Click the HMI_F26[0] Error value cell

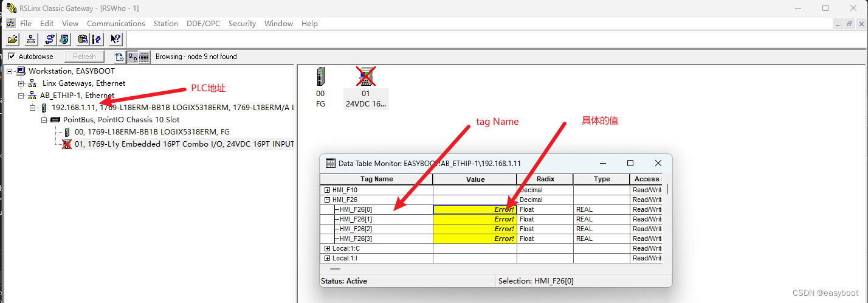pyautogui.click(x=475, y=209)
